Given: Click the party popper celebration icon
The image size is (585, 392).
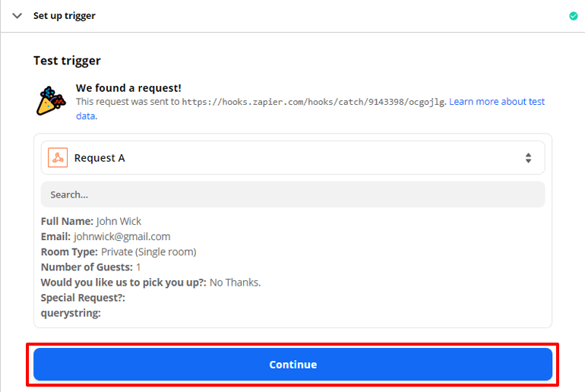Looking at the screenshot, I should (51, 101).
